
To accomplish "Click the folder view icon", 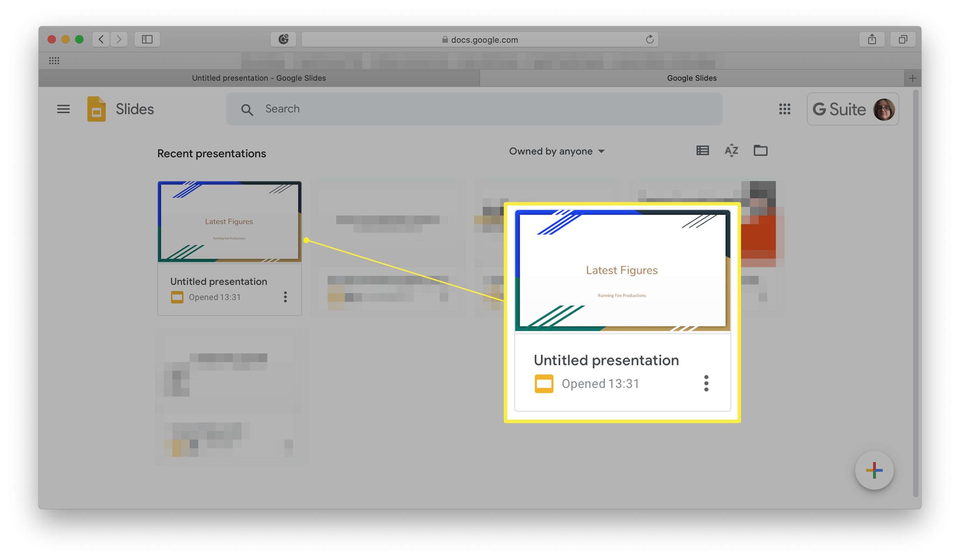I will point(760,150).
